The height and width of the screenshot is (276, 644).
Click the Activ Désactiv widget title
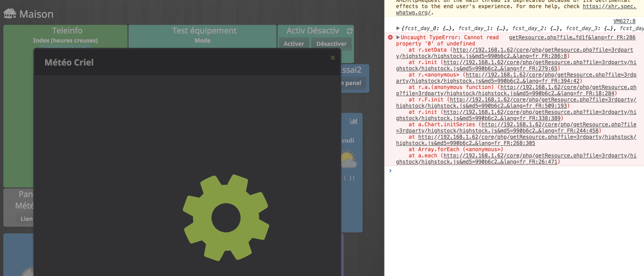point(312,31)
